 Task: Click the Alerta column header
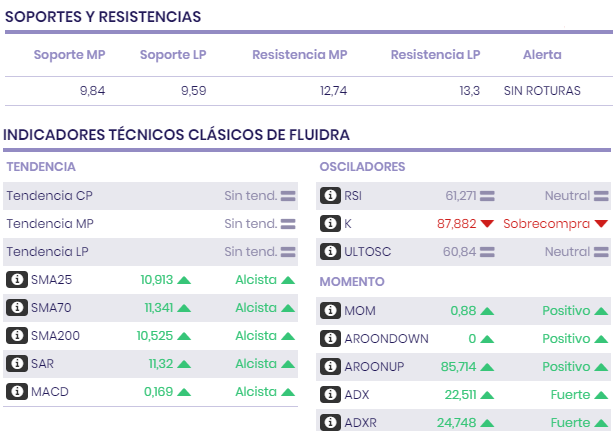tap(542, 55)
